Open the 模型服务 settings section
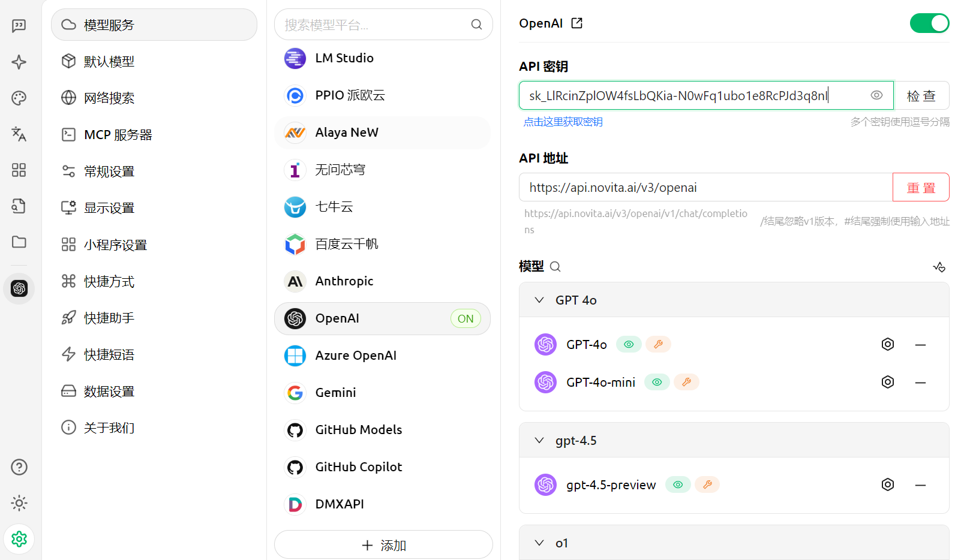Screen dimensions: 967x560 pos(154,25)
